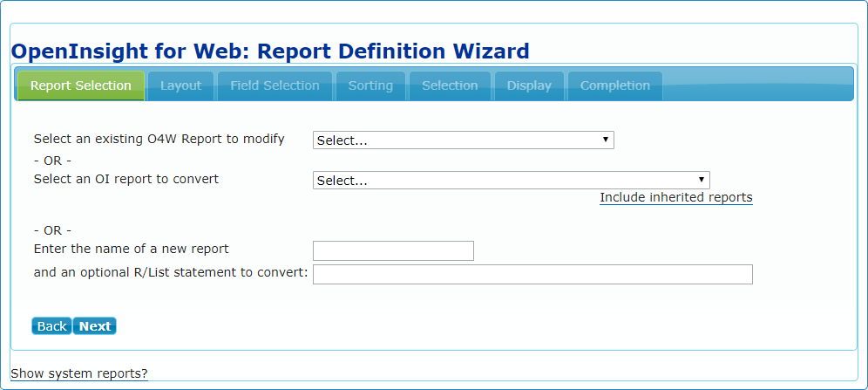Expand the OI report to convert dropdown

tap(511, 180)
